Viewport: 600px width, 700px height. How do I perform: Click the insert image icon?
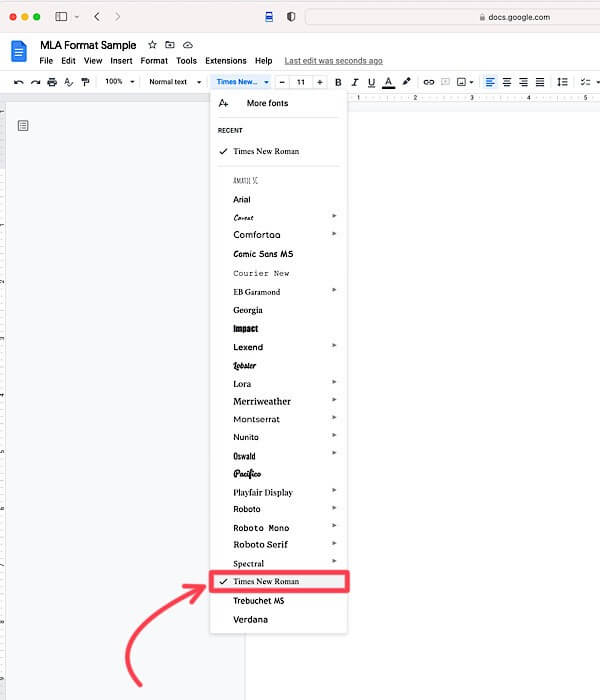click(x=462, y=82)
